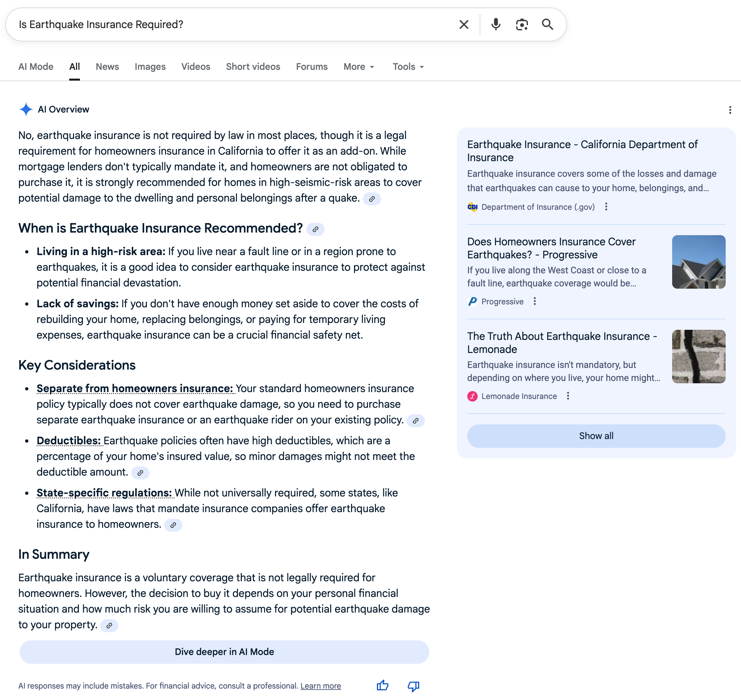Viewport: 741px width, 700px height.
Task: Click inside the search input field
Action: (x=224, y=24)
